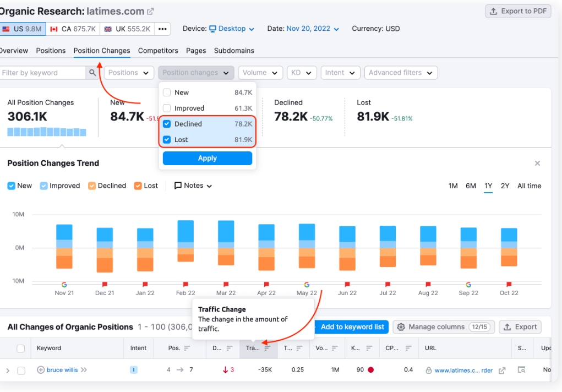
Task: Toggle the New series checkbox in chart legend
Action: (11, 186)
